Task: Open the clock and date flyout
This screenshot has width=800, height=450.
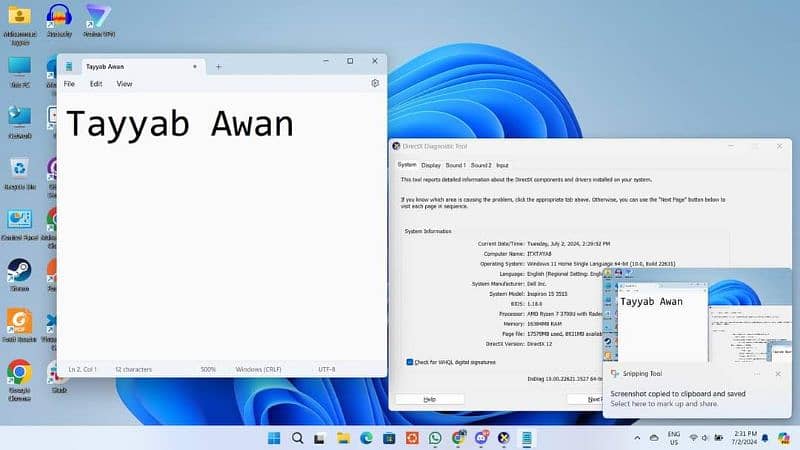Action: tap(745, 438)
